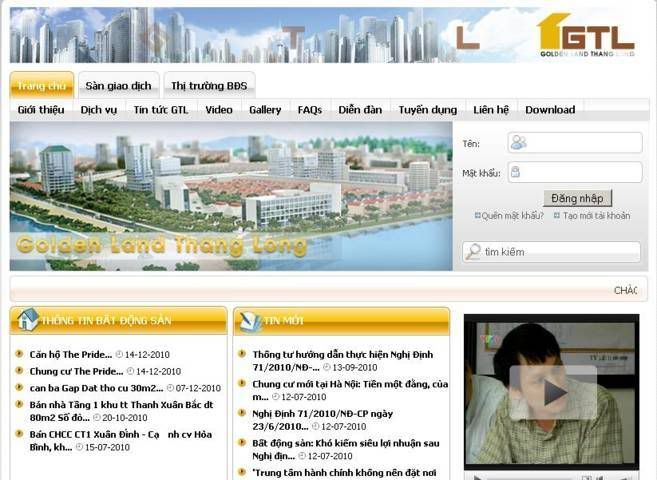Open Tin mới section heading
Viewport: 657px width, 480px height.
(x=284, y=321)
